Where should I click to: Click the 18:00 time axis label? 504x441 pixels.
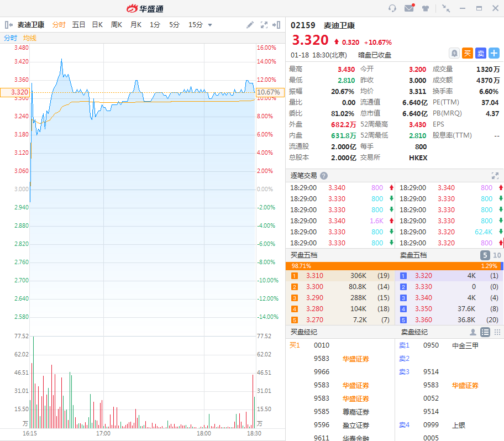tap(204, 433)
